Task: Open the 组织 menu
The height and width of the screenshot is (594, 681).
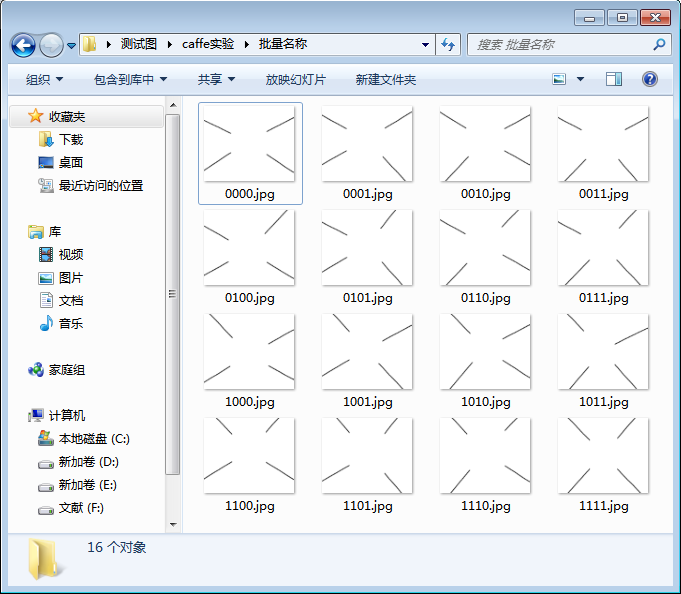Action: 44,79
